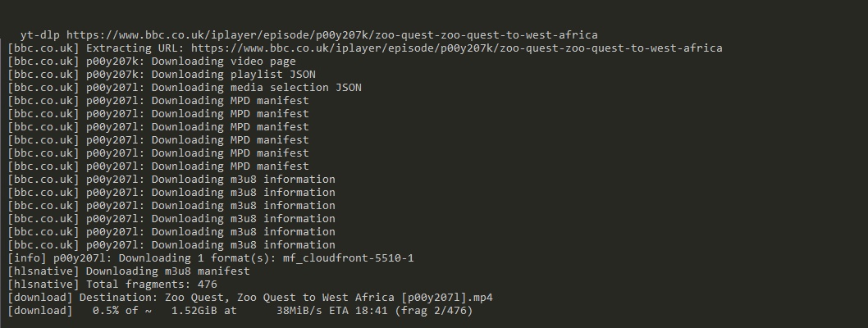Viewport: 868px width, 328px height.
Task: Click the format name mf_cloudfront-5510-1
Action: [348, 258]
